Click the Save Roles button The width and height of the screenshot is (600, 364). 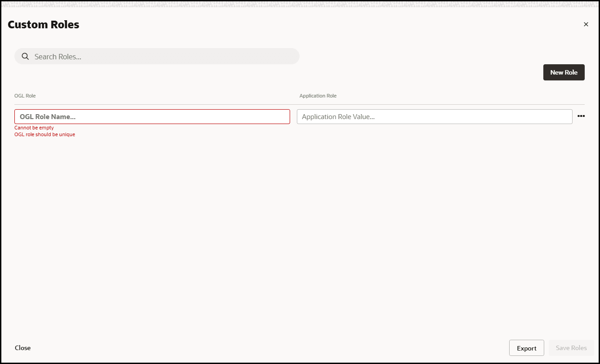(x=571, y=347)
